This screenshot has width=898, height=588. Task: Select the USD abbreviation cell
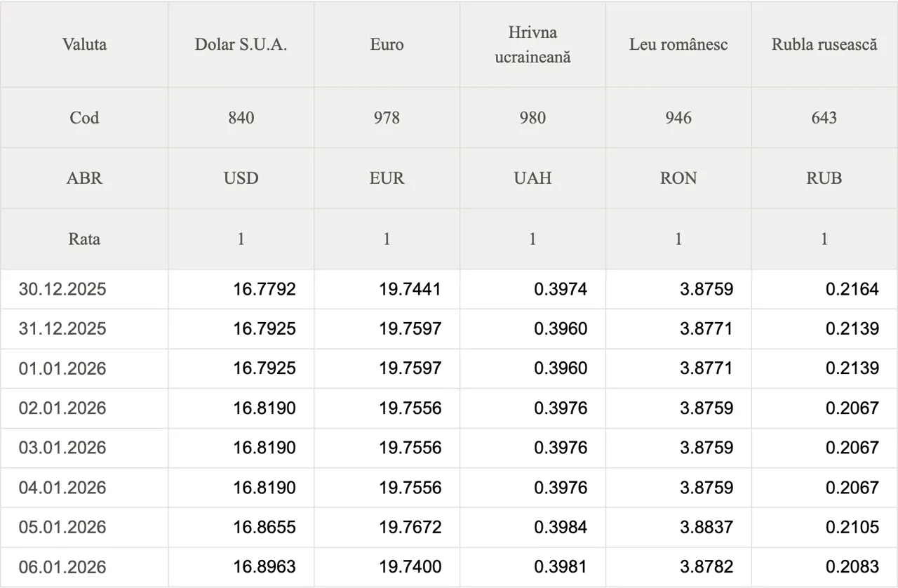click(x=241, y=178)
